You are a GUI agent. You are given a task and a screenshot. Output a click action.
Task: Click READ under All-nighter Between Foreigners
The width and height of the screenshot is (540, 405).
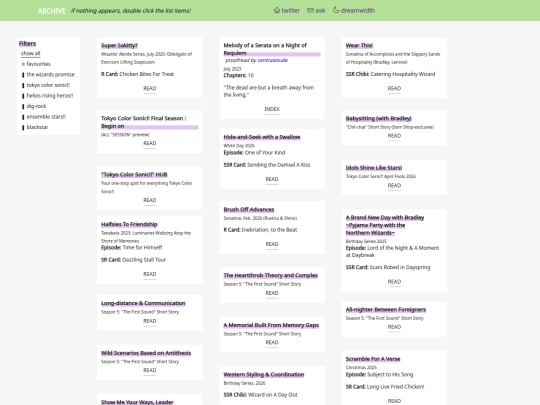394,327
